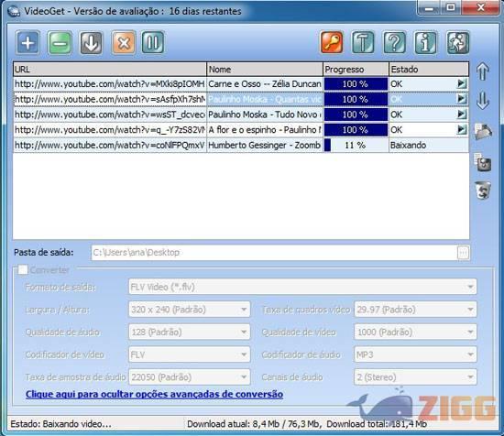Click the blue plus Add video button
Screen dimensions: 504x436
tap(28, 42)
